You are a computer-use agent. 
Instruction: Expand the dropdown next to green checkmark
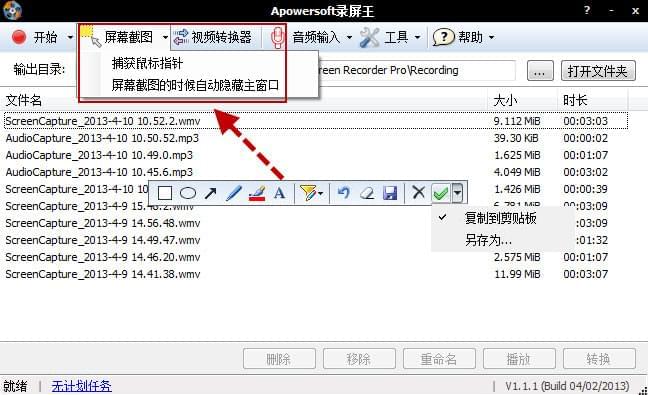457,193
